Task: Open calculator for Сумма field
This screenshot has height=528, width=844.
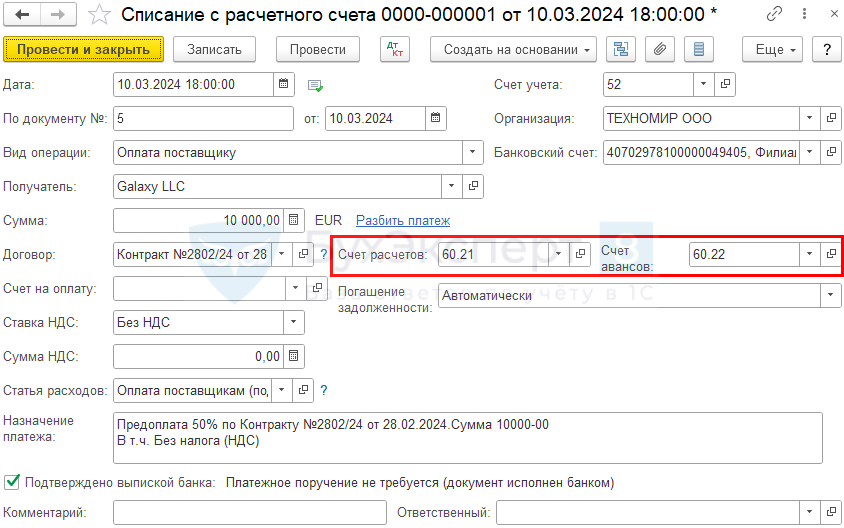Action: click(x=293, y=220)
